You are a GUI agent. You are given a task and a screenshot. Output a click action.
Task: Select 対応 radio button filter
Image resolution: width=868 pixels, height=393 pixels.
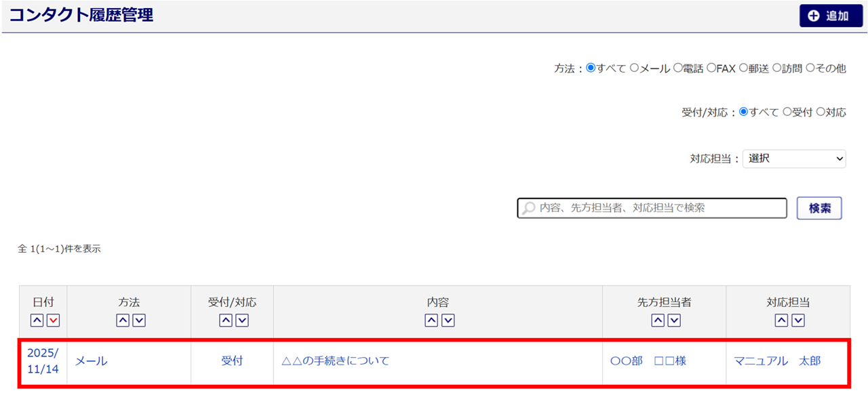click(x=821, y=112)
